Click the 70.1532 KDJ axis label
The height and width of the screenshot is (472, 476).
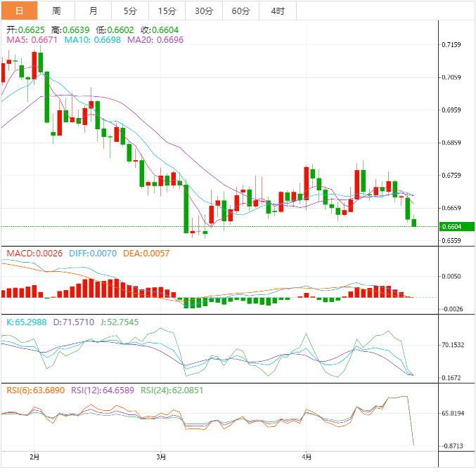click(x=453, y=345)
